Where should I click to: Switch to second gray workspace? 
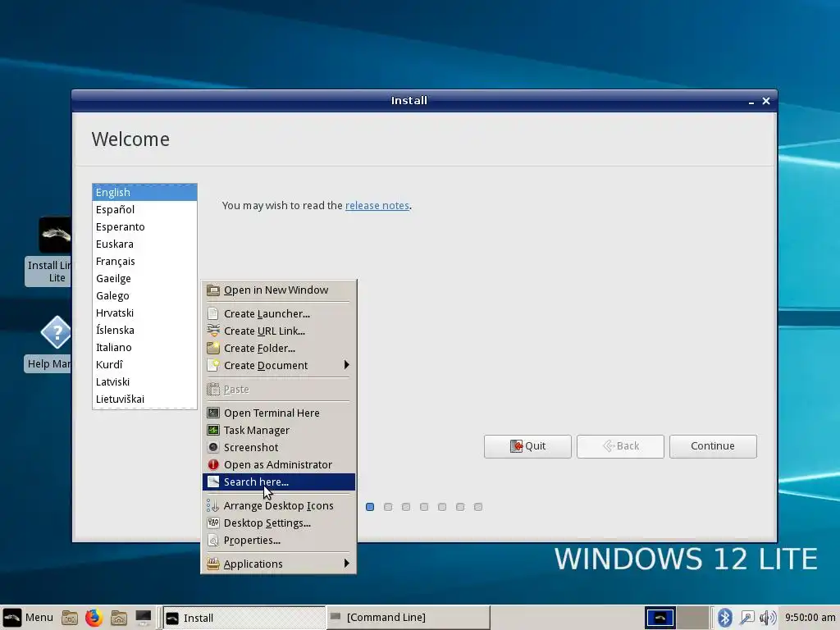[x=693, y=618]
